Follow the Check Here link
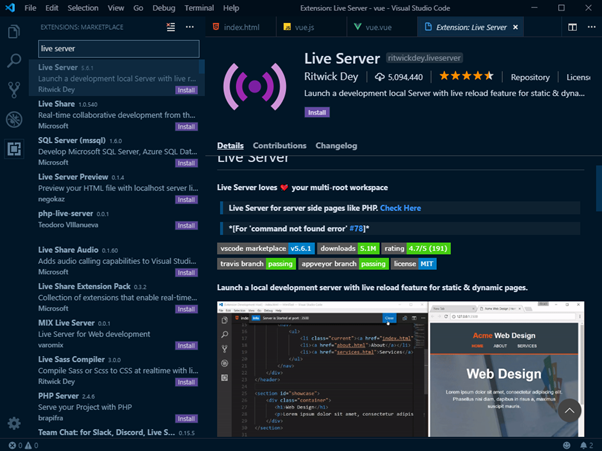 (x=400, y=208)
